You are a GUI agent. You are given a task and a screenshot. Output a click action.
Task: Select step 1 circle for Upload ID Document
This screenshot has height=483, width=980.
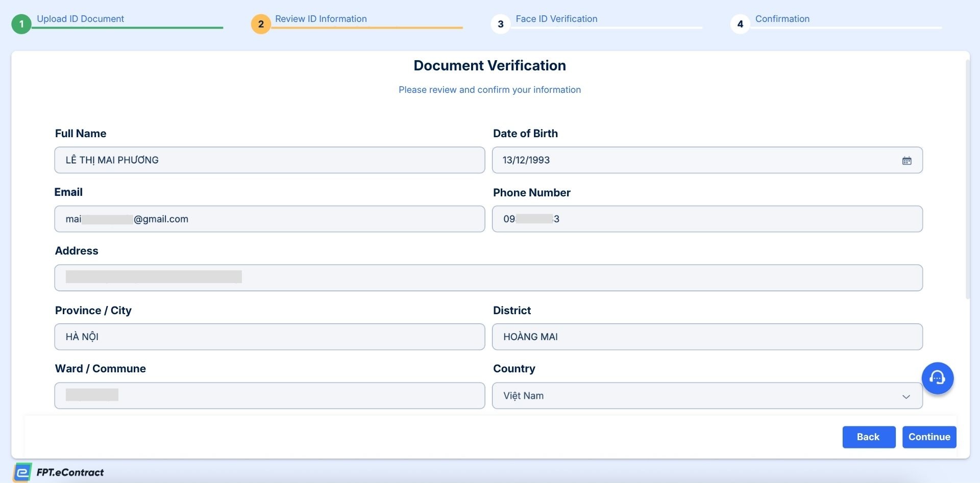pos(21,24)
